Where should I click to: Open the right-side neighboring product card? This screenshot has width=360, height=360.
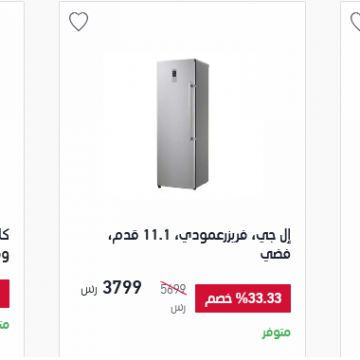click(350, 180)
